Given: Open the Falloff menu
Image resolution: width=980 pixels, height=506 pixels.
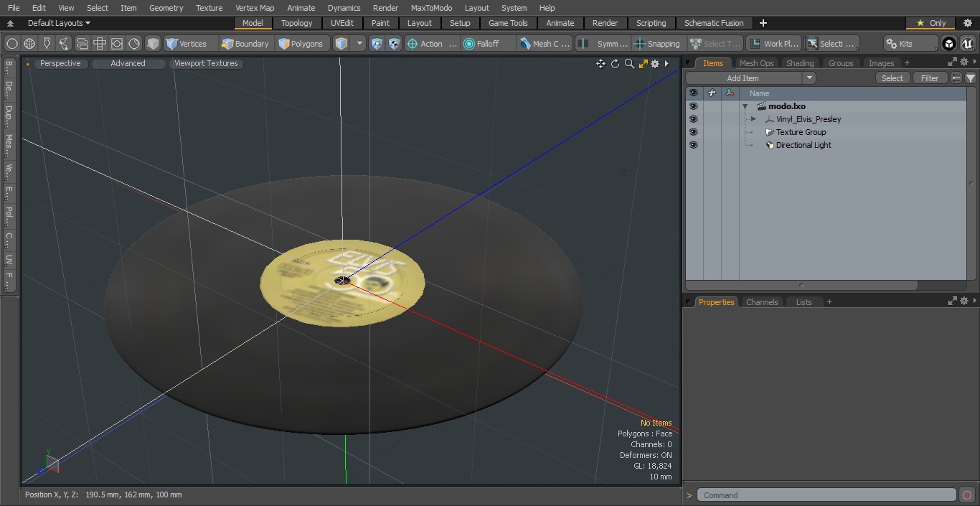Looking at the screenshot, I should (x=489, y=44).
